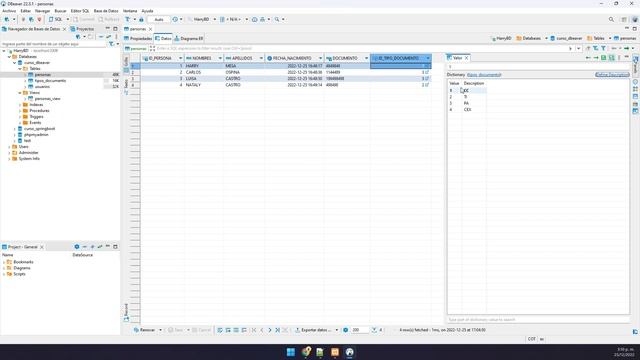
Task: Select the cell containing OSPINA
Action: pos(244,72)
